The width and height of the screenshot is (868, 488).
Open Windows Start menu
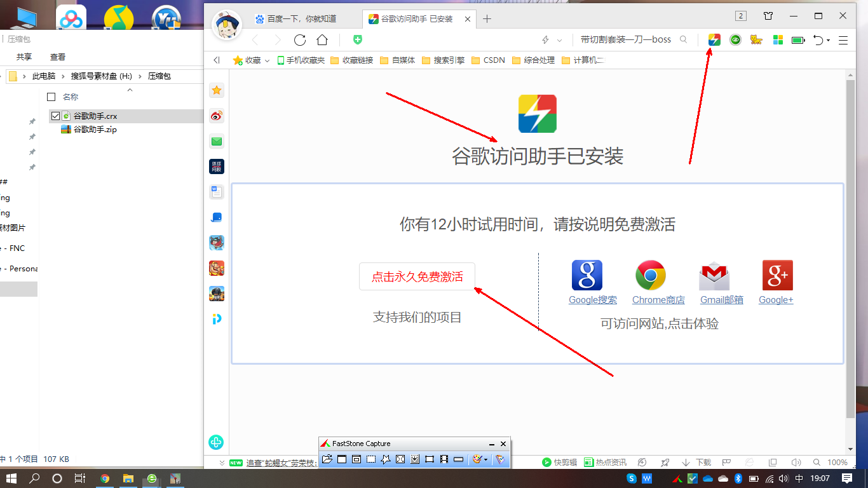(x=11, y=478)
